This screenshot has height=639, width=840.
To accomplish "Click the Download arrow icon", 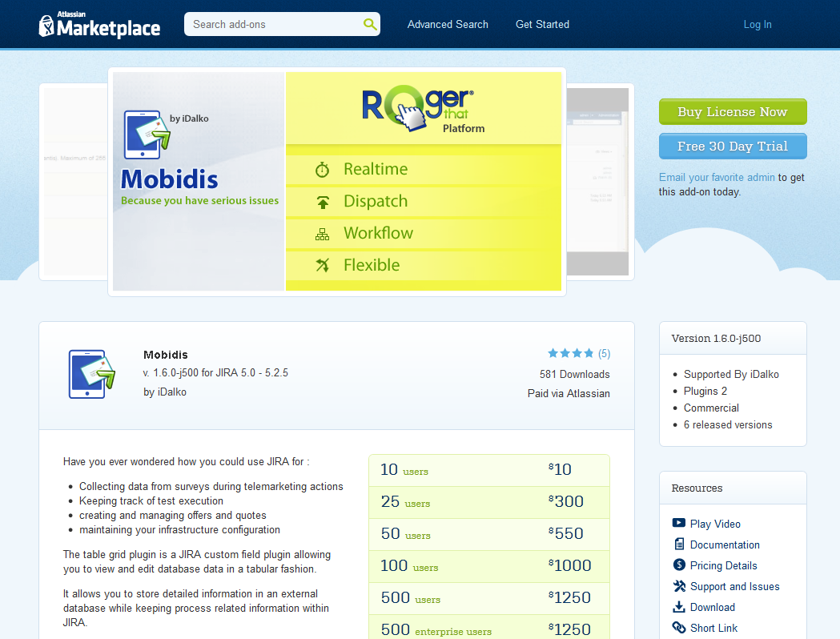I will (x=679, y=607).
